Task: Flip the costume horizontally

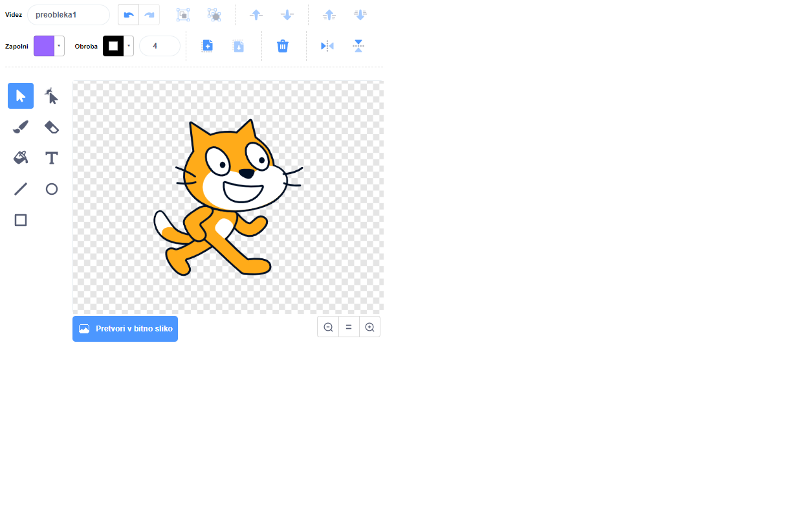Action: (327, 45)
